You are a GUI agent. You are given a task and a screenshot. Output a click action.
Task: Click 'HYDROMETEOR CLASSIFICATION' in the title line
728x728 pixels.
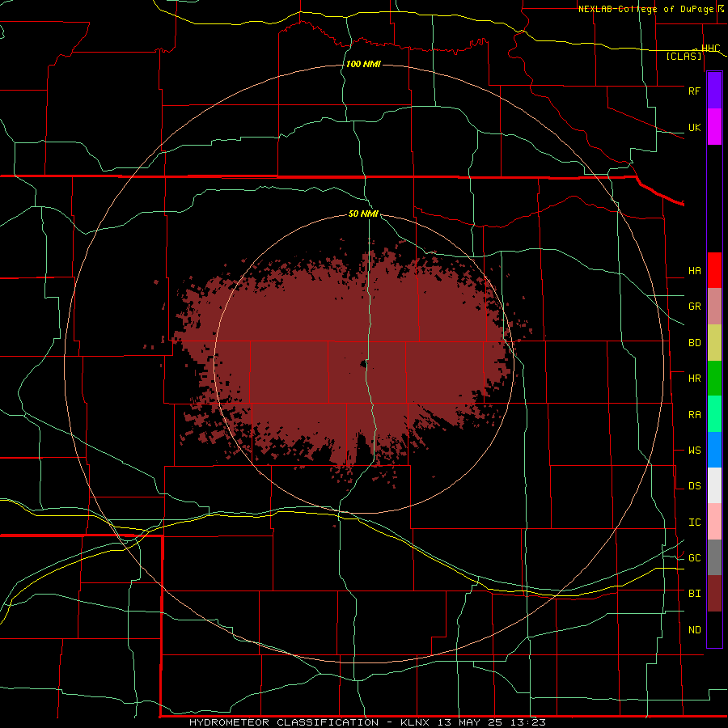tap(284, 722)
